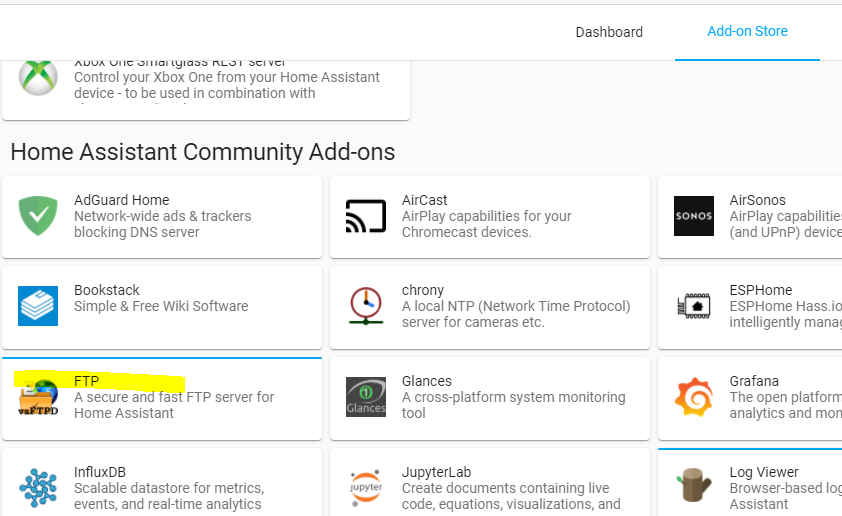Click the Glances eye icon
842x516 pixels.
[366, 397]
